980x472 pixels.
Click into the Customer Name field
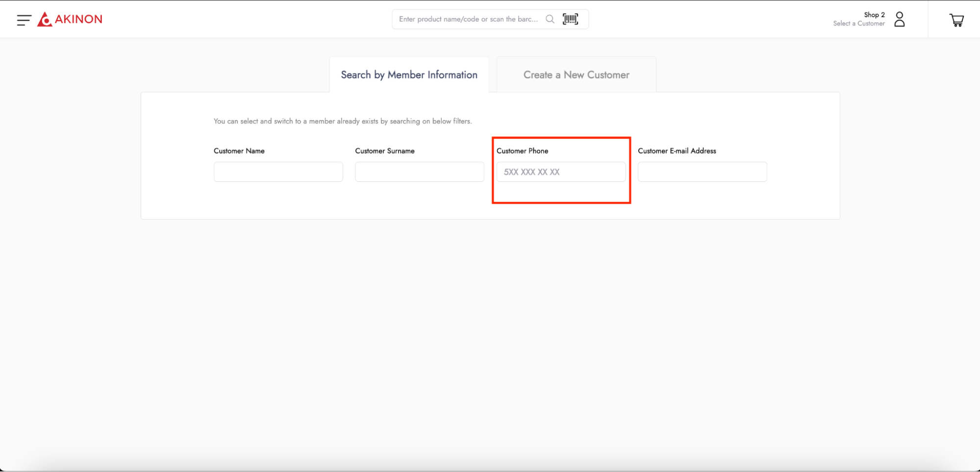click(278, 172)
